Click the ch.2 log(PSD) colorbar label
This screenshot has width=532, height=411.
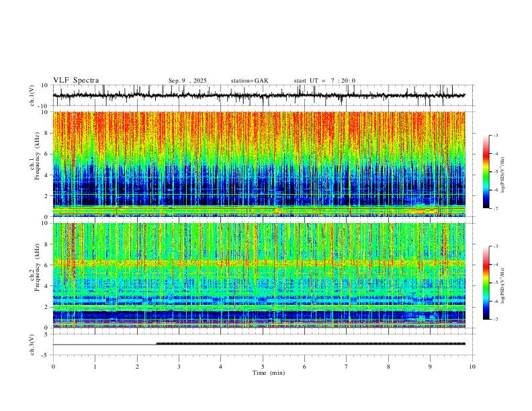pos(502,286)
